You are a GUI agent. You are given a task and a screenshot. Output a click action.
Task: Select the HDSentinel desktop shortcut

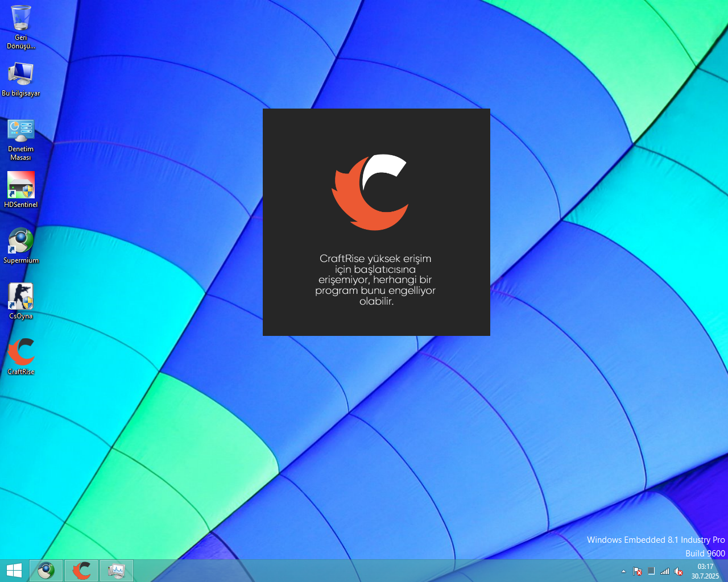[21, 190]
